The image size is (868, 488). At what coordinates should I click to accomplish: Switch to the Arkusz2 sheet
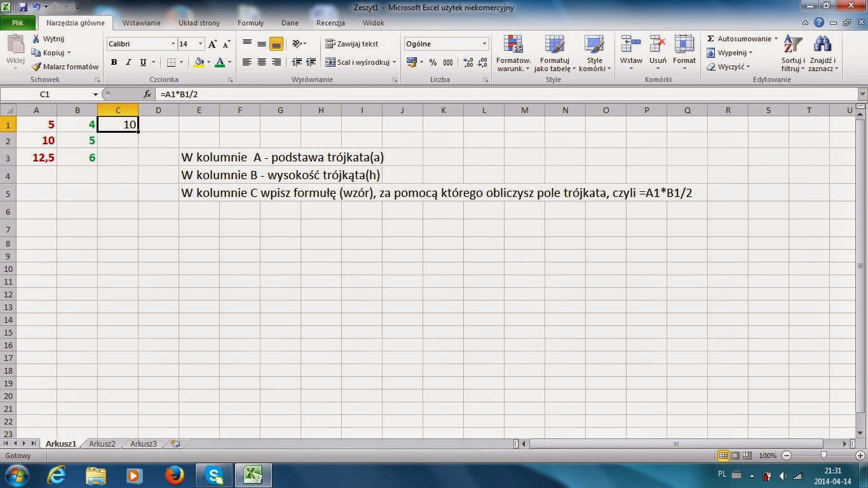pos(102,444)
